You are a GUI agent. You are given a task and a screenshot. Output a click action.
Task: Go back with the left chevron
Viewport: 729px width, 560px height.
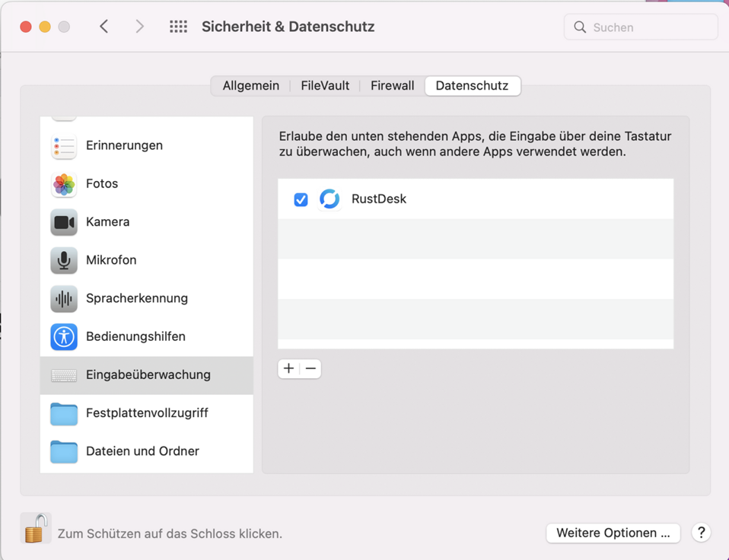click(104, 27)
